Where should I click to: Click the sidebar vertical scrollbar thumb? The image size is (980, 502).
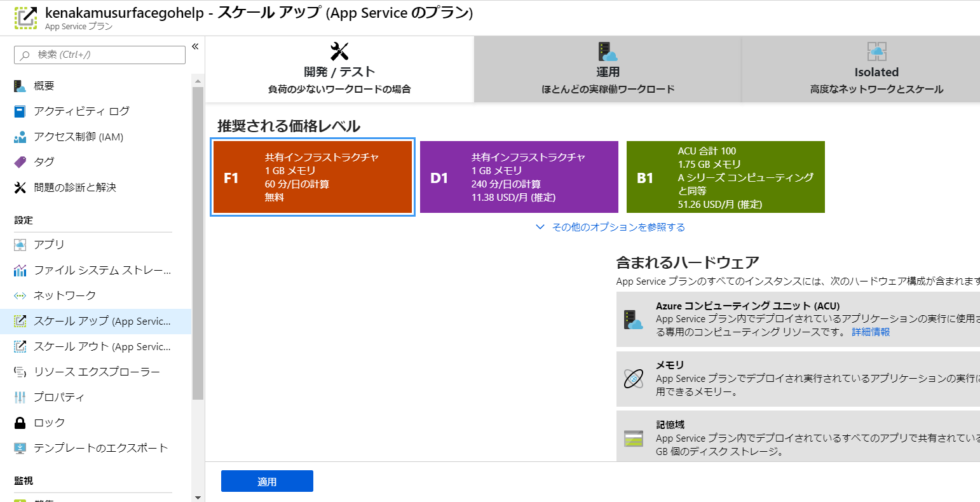pyautogui.click(x=198, y=243)
